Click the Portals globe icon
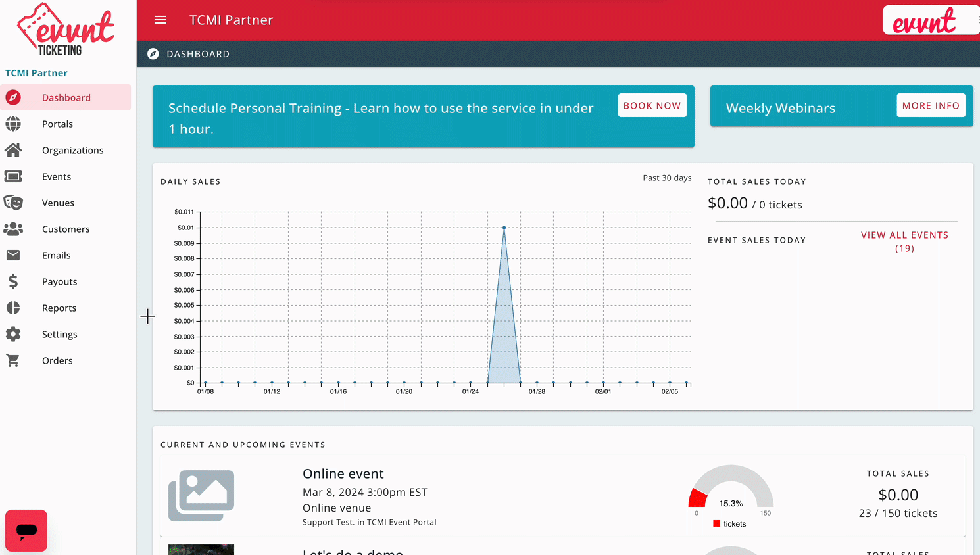Screen dimensions: 980x555 pos(13,124)
